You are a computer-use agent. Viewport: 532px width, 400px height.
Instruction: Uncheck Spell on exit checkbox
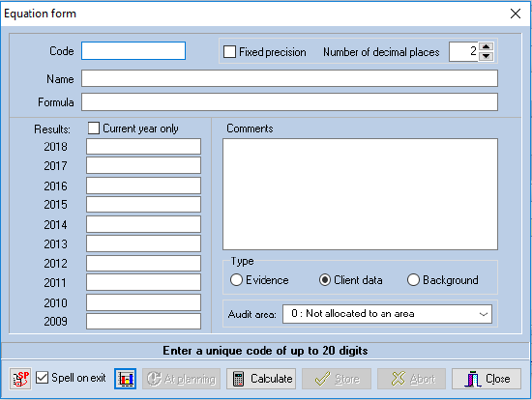42,378
